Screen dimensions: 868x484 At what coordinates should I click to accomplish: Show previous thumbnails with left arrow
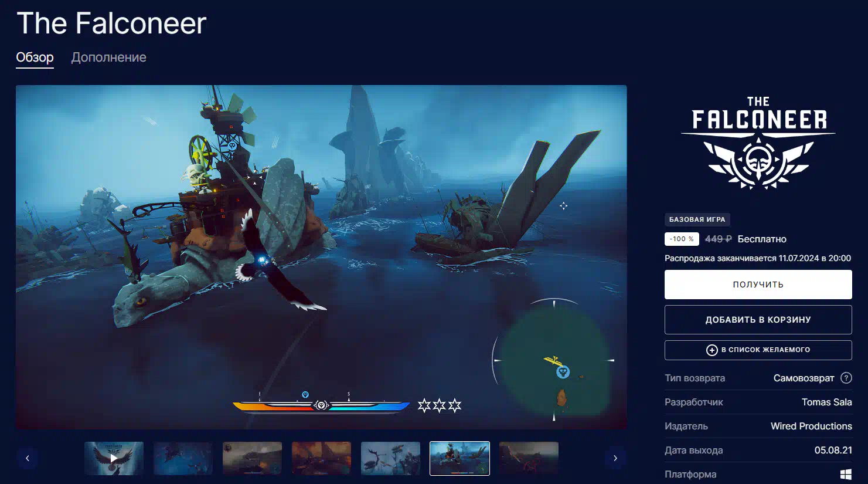coord(28,458)
